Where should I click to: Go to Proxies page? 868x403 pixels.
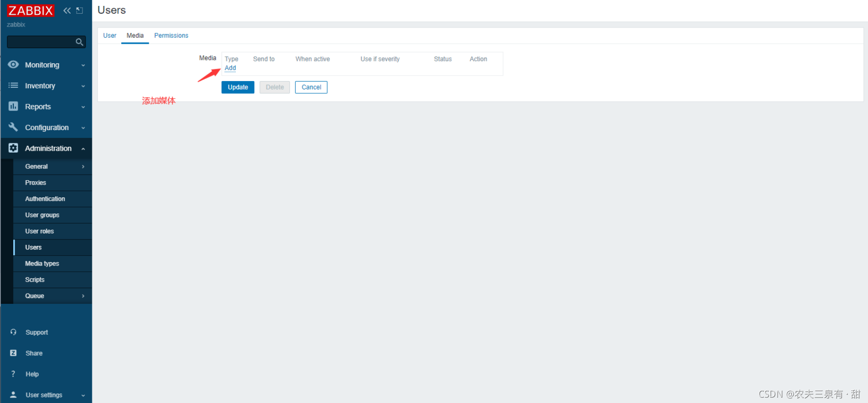53,183
